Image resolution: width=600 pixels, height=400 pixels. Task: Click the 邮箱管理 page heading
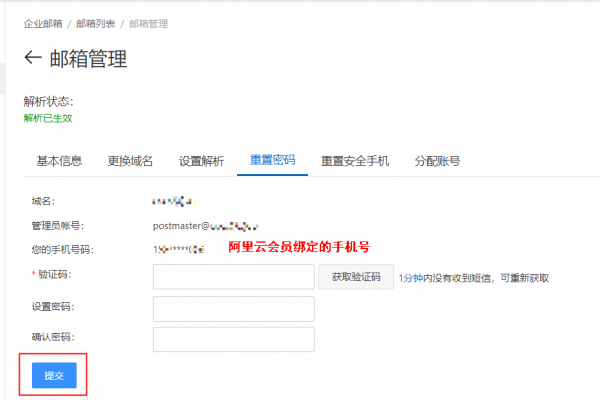[88, 59]
